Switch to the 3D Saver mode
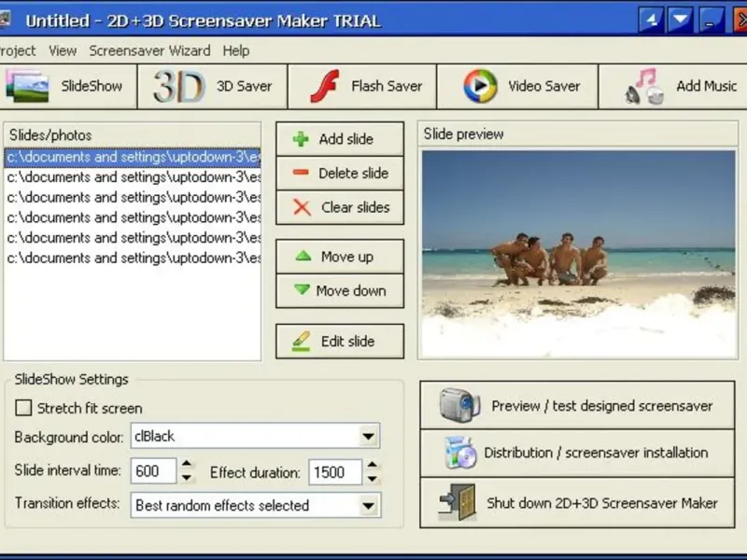The width and height of the screenshot is (747, 560). click(x=213, y=86)
